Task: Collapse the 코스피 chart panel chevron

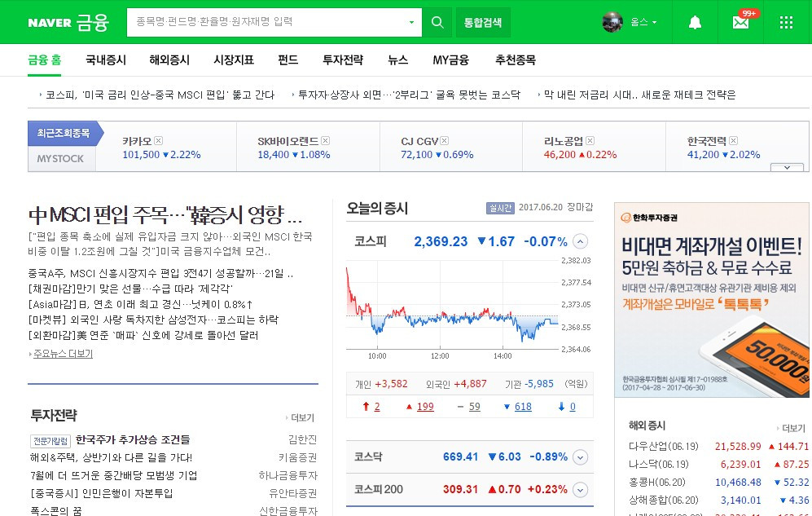Action: 579,241
